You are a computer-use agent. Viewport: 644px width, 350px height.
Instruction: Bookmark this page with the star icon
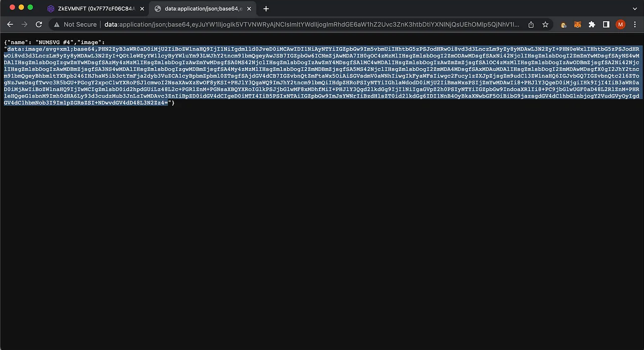[545, 24]
